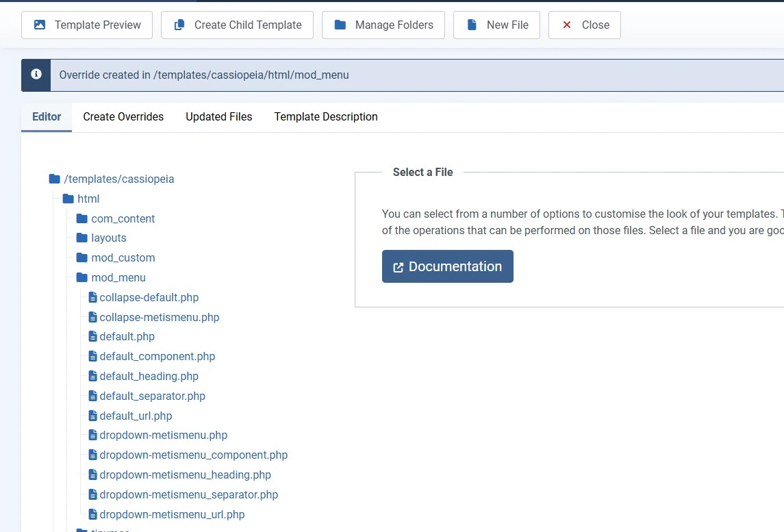Open collapse-metismenu.php file
Screen dimensions: 784x532
(x=154, y=318)
